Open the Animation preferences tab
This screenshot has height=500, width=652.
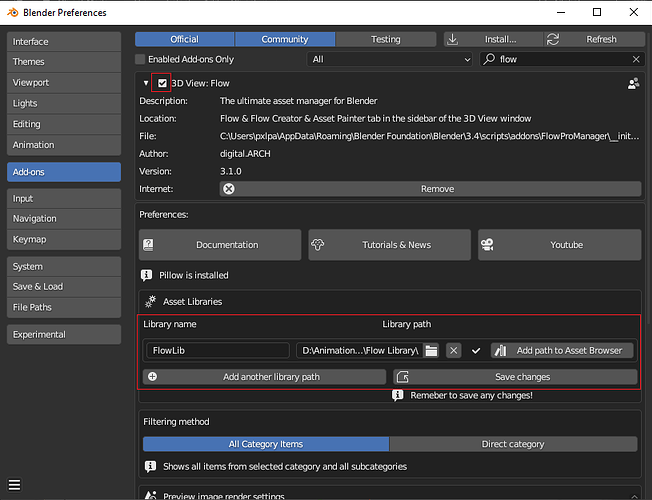[64, 145]
